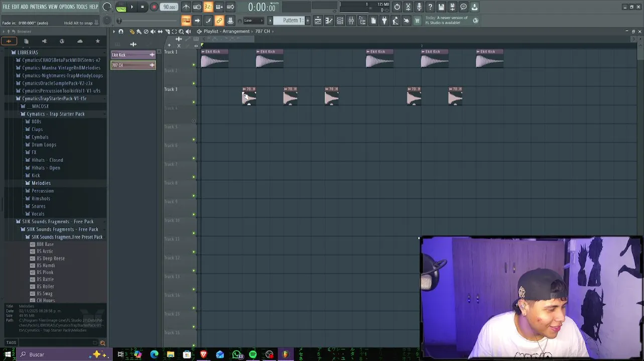Open the channel rack icon
The height and width of the screenshot is (361, 644).
(x=340, y=21)
